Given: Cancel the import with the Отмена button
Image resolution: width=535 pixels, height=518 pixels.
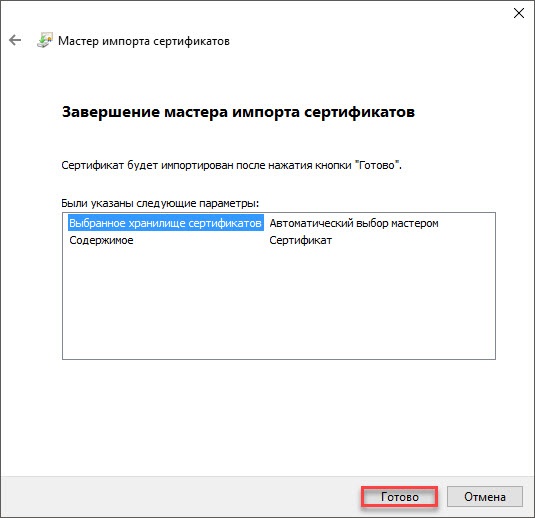Looking at the screenshot, I should click(485, 497).
